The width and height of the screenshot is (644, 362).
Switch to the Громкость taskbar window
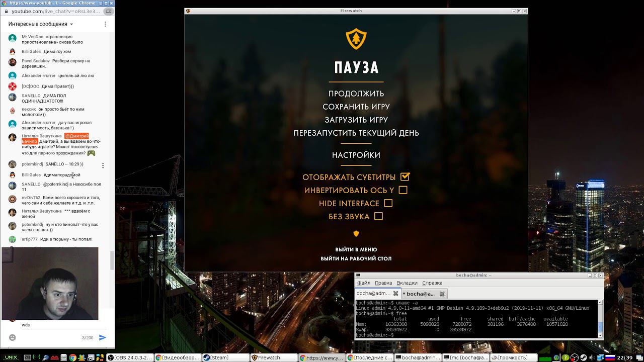tap(514, 357)
